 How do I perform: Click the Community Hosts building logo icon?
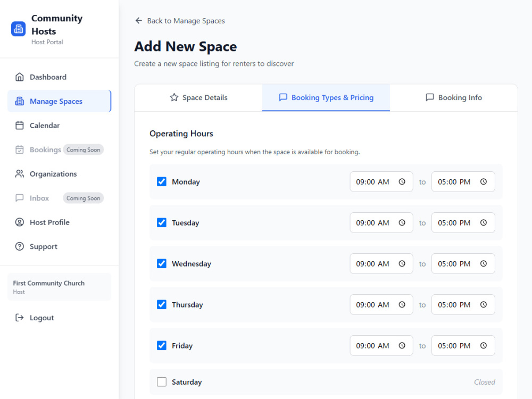click(x=18, y=29)
